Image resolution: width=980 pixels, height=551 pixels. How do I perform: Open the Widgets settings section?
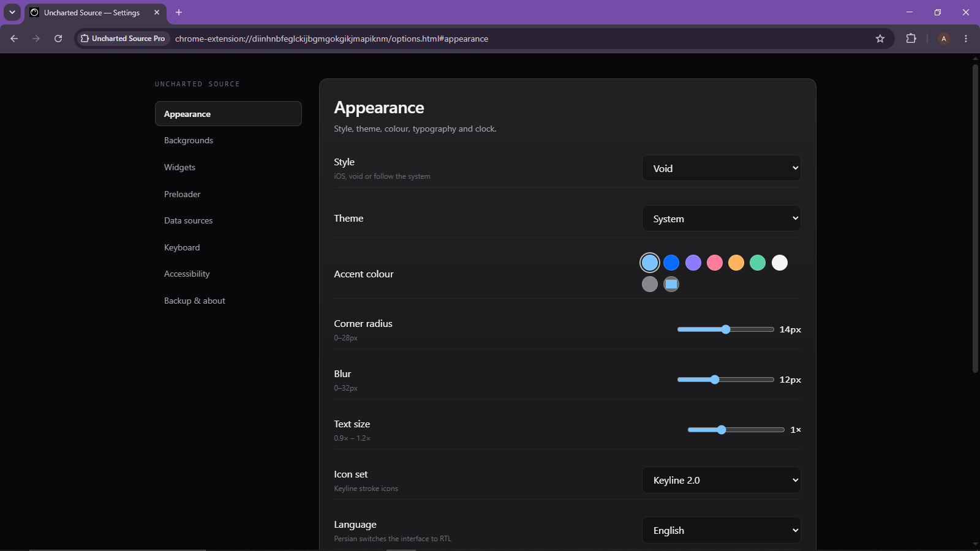coord(228,167)
